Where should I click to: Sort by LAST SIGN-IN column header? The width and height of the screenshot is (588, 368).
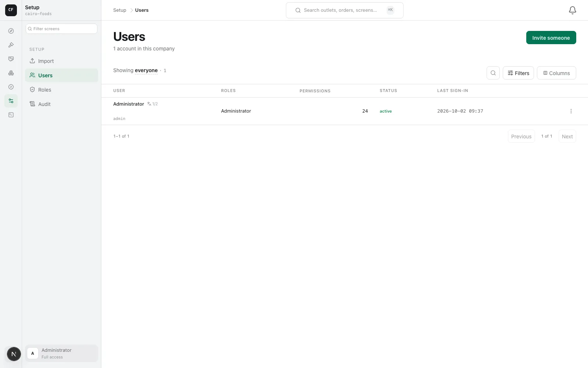coord(453,91)
